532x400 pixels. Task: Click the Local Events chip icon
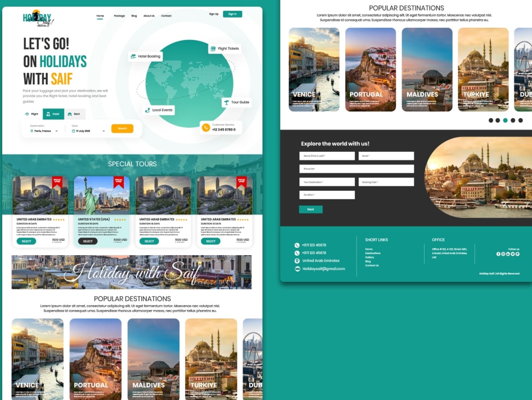[147, 110]
